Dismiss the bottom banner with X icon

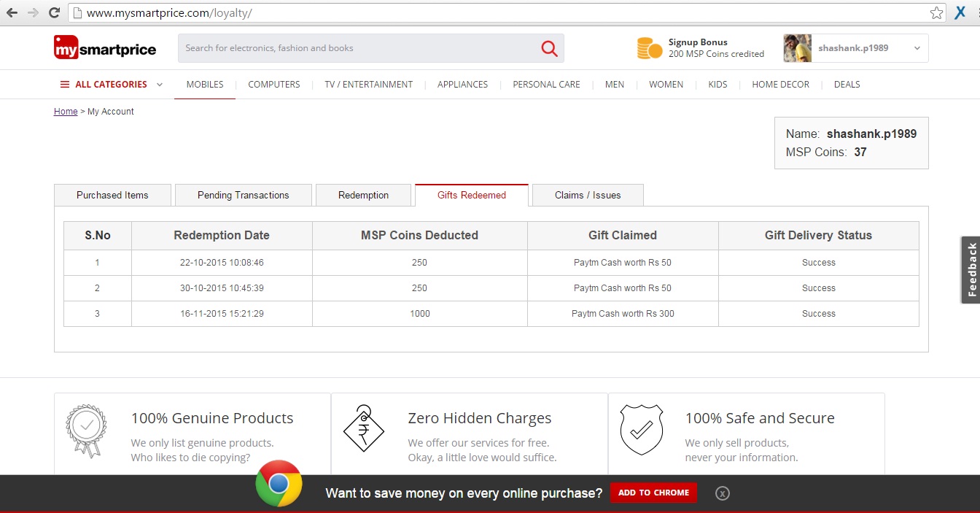tap(722, 493)
